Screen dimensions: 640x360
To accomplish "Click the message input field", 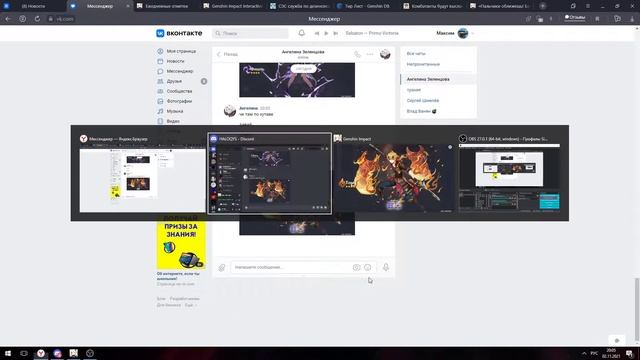I will 291,267.
